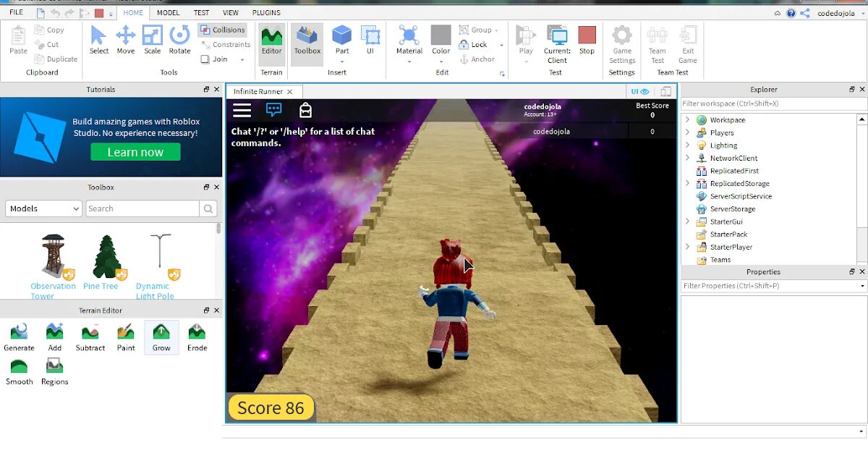Select the Grow terrain tool
This screenshot has height=456, width=868.
point(161,337)
